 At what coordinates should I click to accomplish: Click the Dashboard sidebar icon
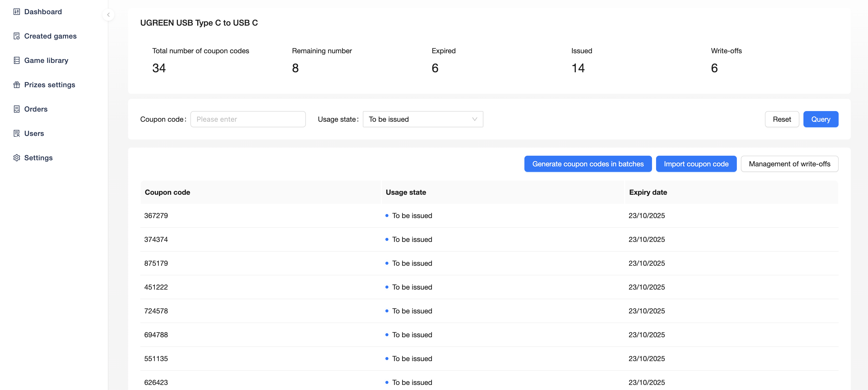click(x=16, y=12)
